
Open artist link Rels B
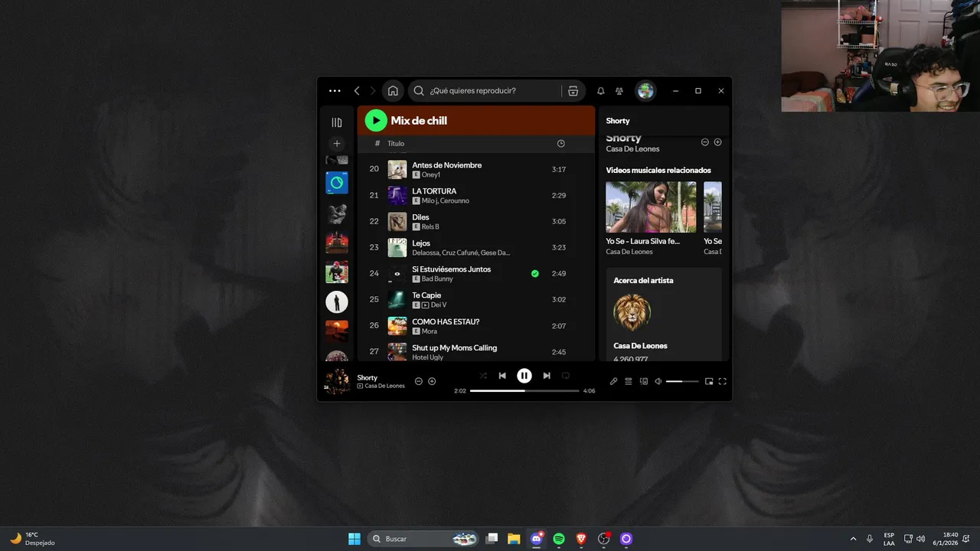pos(432,227)
